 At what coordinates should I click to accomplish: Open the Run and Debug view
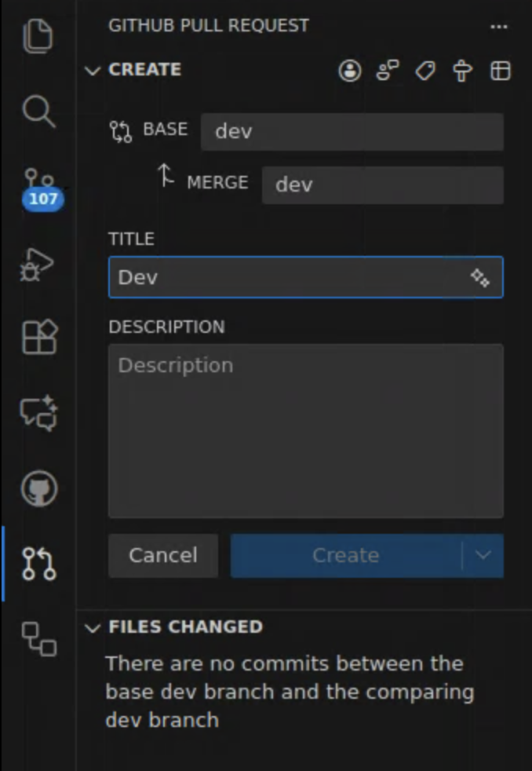click(x=38, y=265)
